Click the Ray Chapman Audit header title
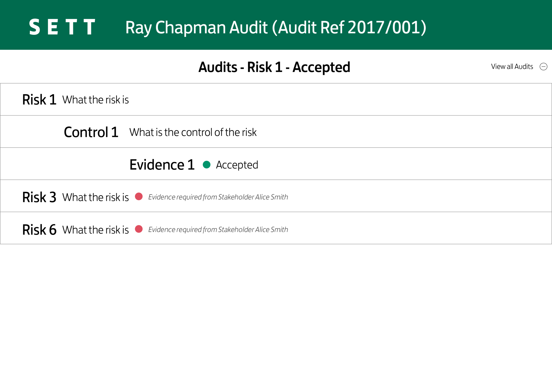The width and height of the screenshot is (552, 392). click(x=276, y=27)
